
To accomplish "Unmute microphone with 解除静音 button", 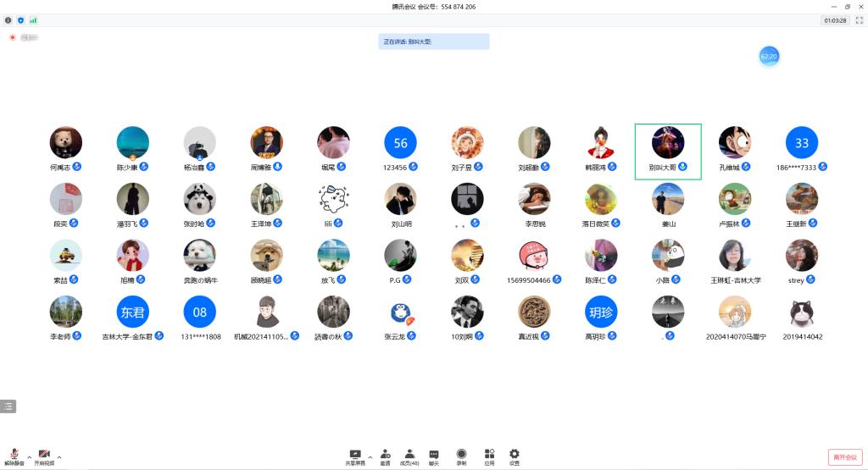I will 14,457.
